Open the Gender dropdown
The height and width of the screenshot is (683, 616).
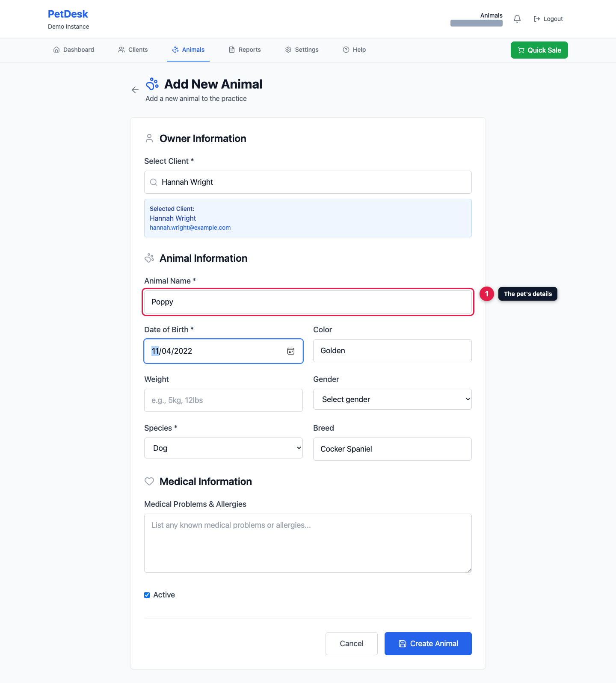coord(392,399)
